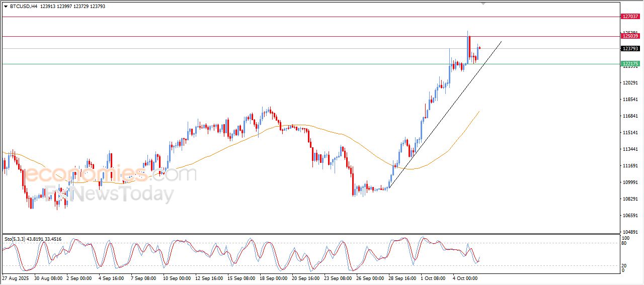Click the stochastic 20 level label
This screenshot has height=285, width=644.
tap(624, 265)
